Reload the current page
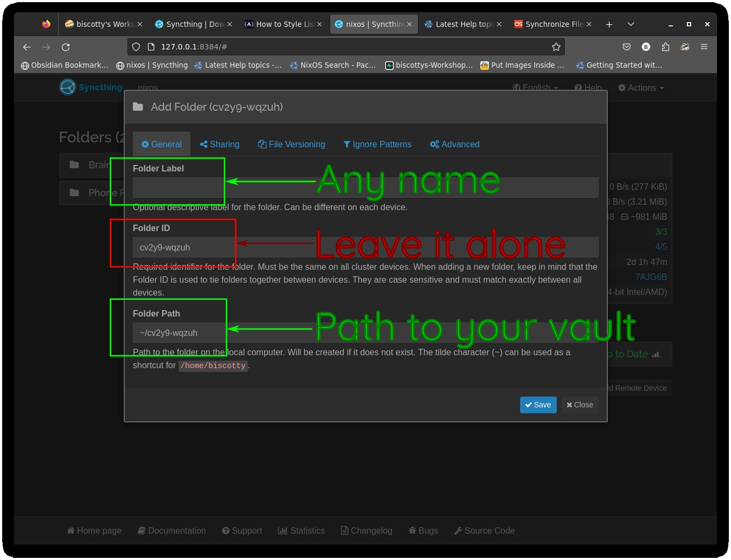The width and height of the screenshot is (731, 560). click(66, 47)
